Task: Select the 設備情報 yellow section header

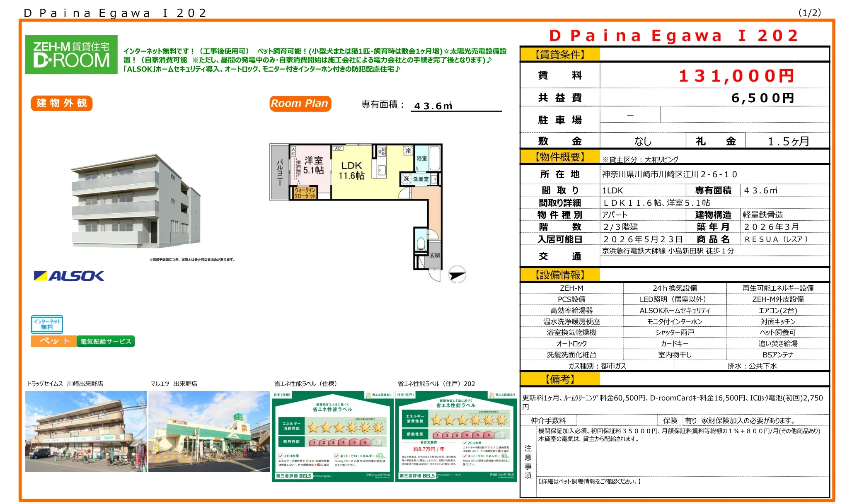Action: click(559, 275)
